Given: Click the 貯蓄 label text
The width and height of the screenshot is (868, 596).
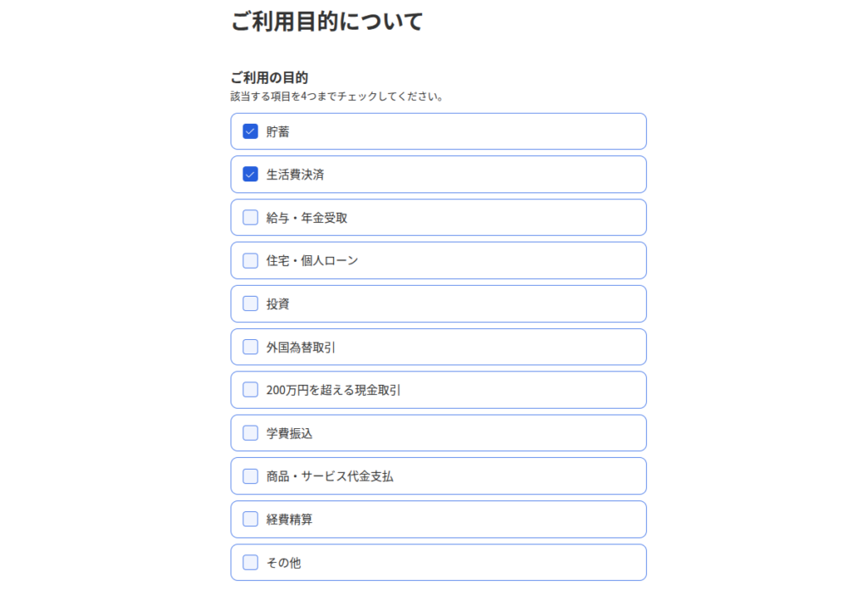Looking at the screenshot, I should click(x=278, y=131).
